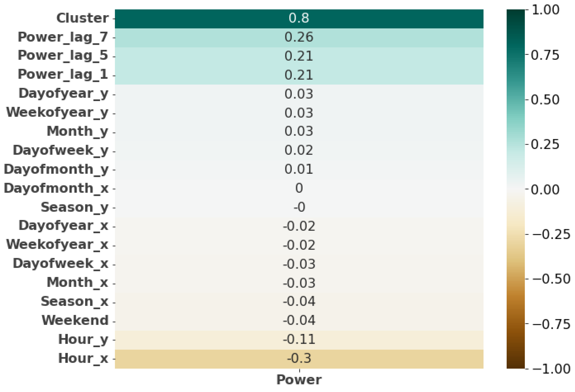Click the Dayofmonth_y row label

(x=56, y=170)
